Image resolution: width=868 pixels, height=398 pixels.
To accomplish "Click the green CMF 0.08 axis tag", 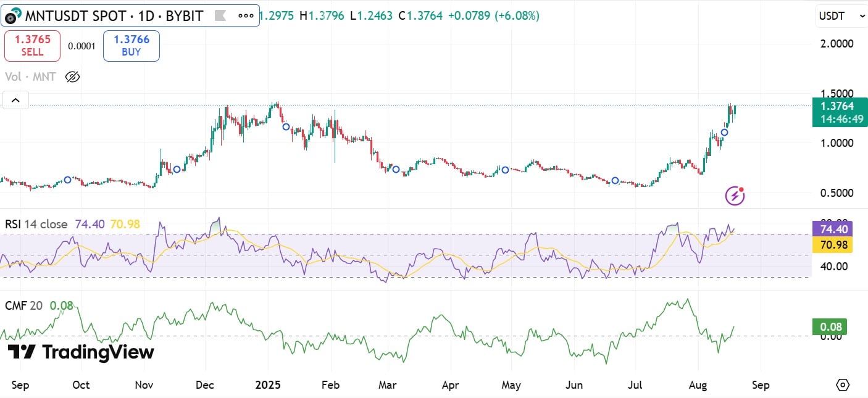I will point(829,327).
